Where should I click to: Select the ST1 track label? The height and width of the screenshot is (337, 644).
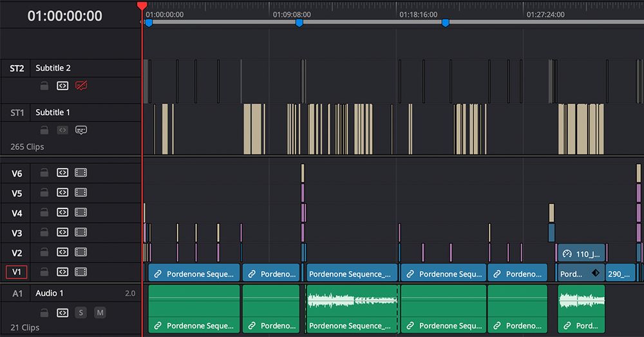click(x=17, y=113)
